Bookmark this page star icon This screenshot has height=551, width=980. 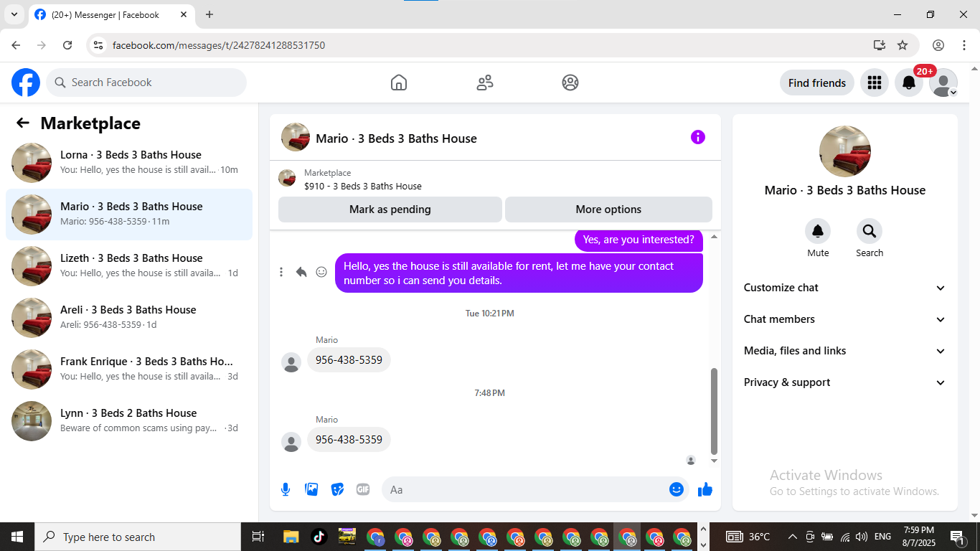pyautogui.click(x=903, y=45)
